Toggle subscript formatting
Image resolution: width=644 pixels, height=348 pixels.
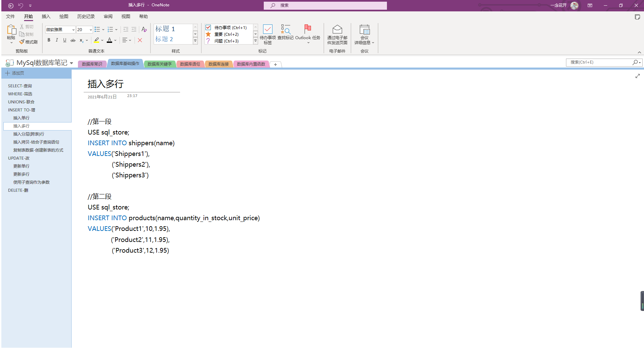pos(81,40)
